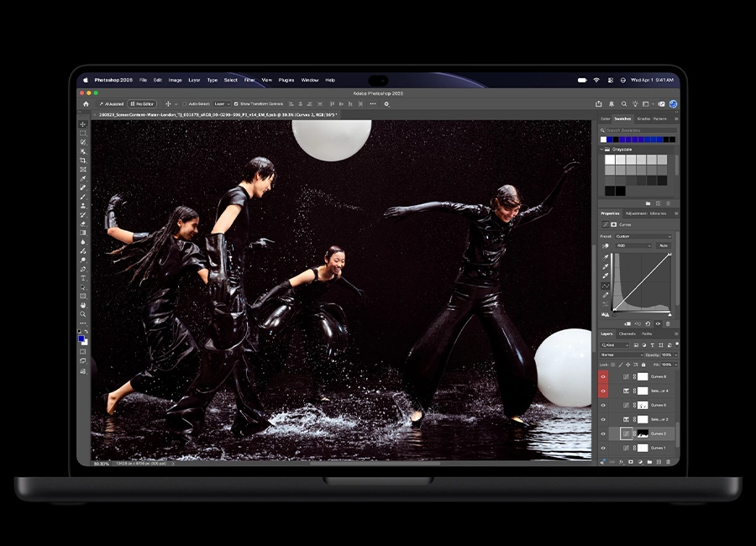756x546 pixels.
Task: Open Control Center in the menu bar
Action: (611, 80)
